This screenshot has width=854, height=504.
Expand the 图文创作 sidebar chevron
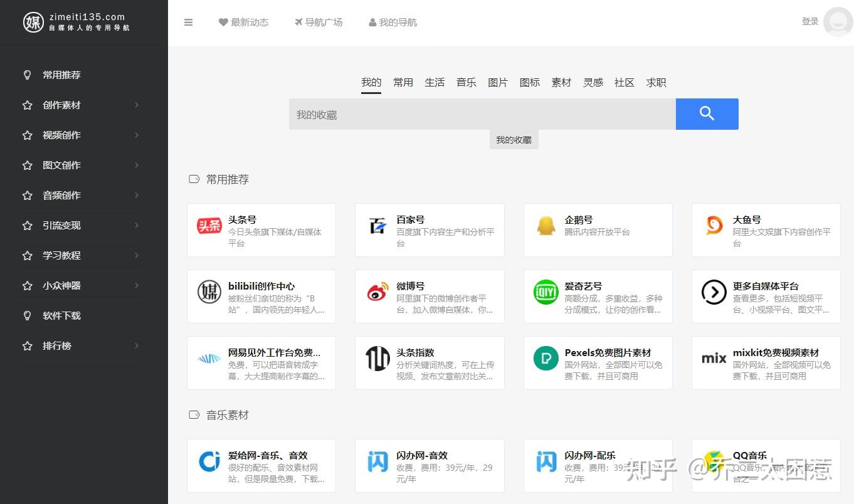click(136, 165)
